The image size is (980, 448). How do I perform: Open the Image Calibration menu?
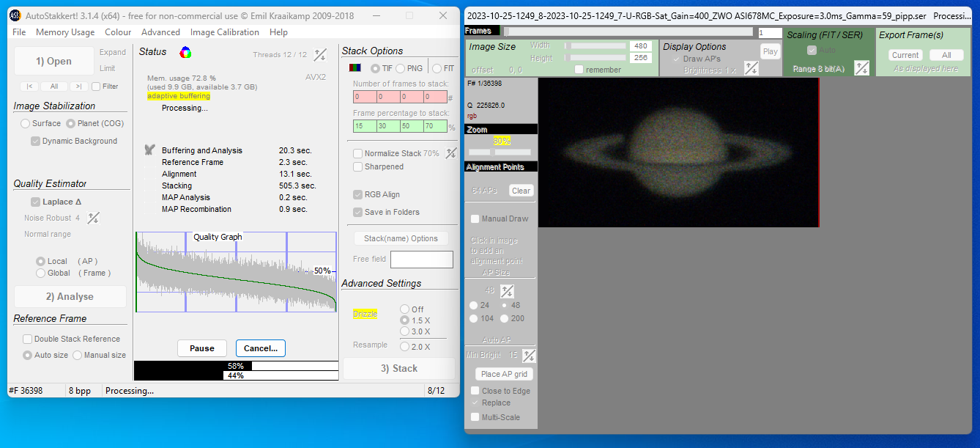224,32
